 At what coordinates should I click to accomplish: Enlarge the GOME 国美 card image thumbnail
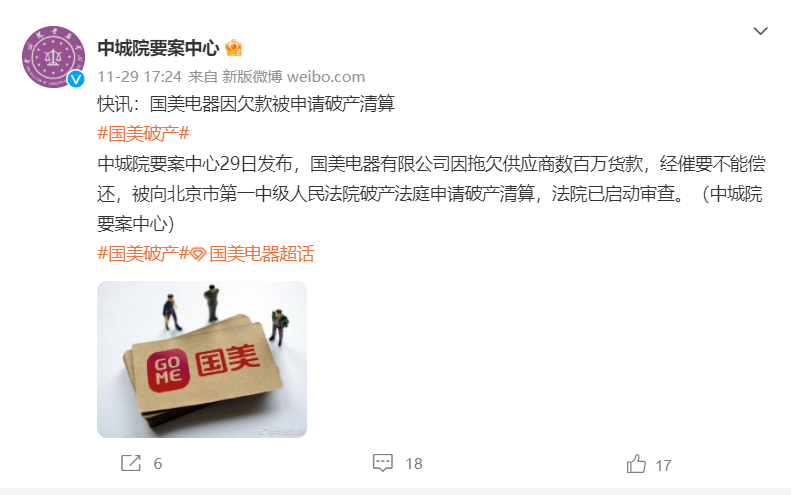tap(202, 359)
